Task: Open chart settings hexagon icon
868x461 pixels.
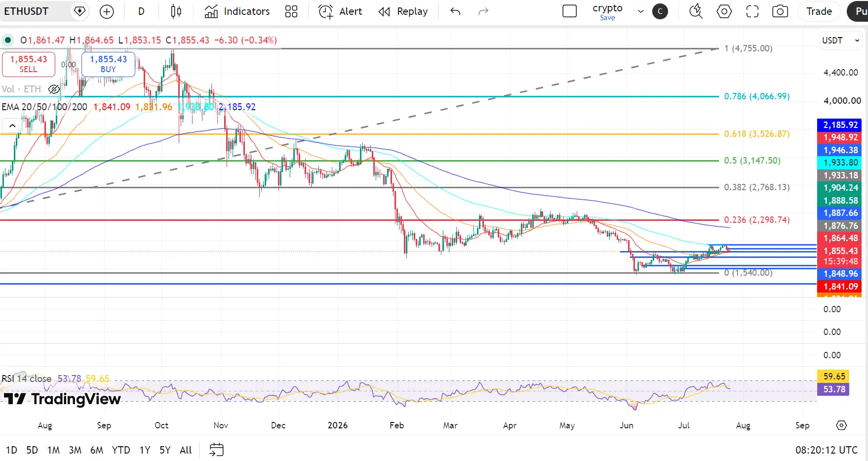Action: (x=724, y=11)
